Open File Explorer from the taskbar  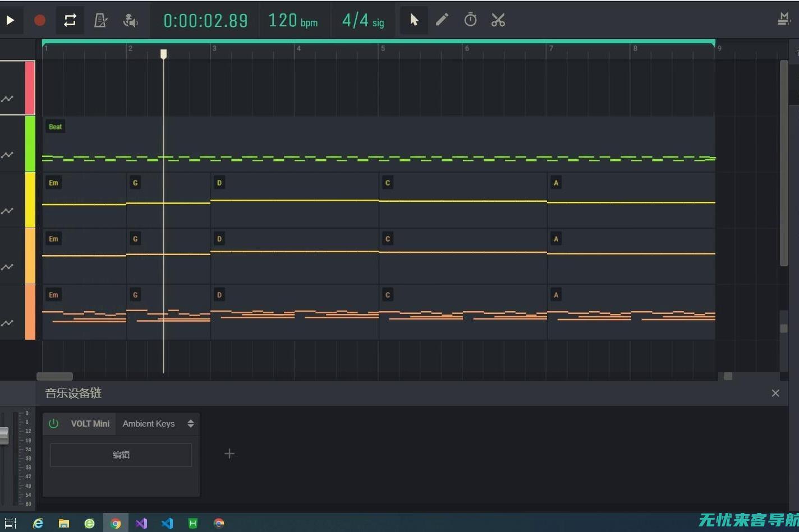[64, 523]
